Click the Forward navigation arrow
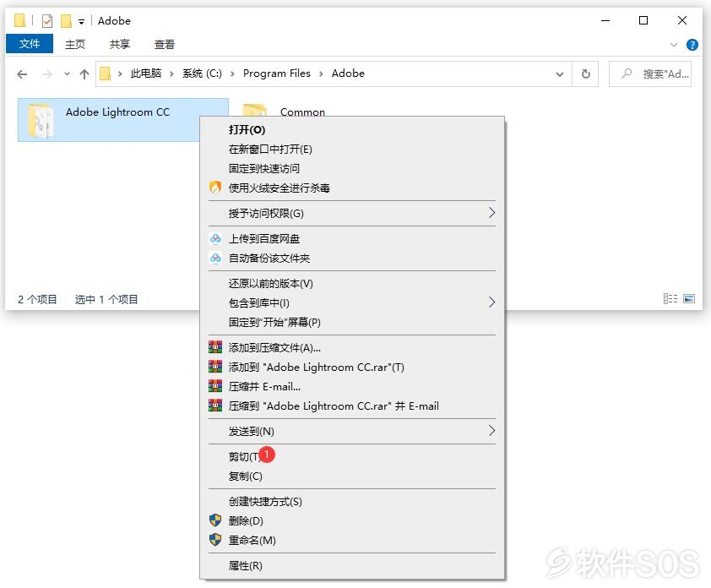The width and height of the screenshot is (711, 588). point(46,74)
